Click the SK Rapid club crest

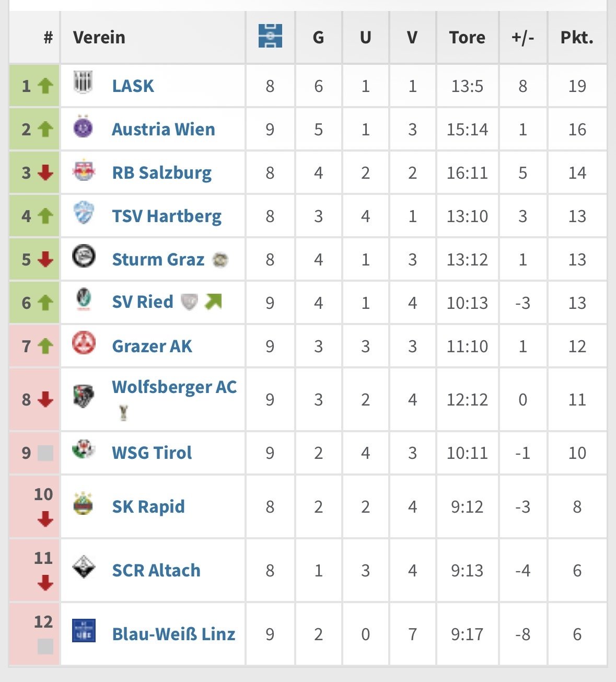click(84, 504)
